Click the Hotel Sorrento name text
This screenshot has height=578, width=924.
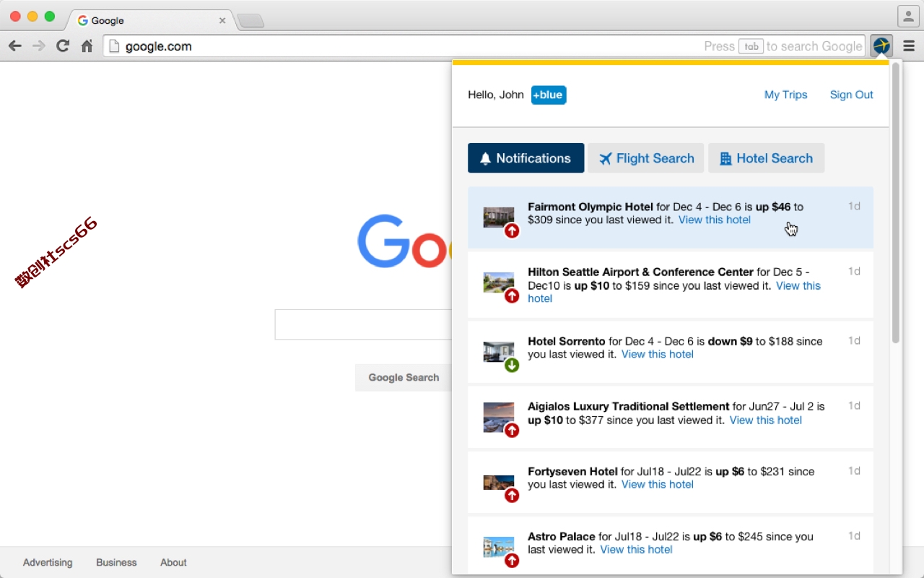point(567,341)
